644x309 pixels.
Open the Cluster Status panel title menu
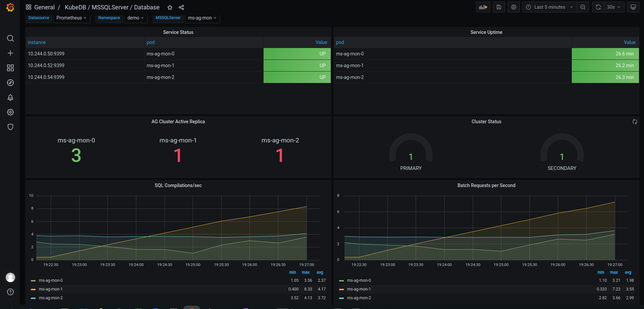486,122
